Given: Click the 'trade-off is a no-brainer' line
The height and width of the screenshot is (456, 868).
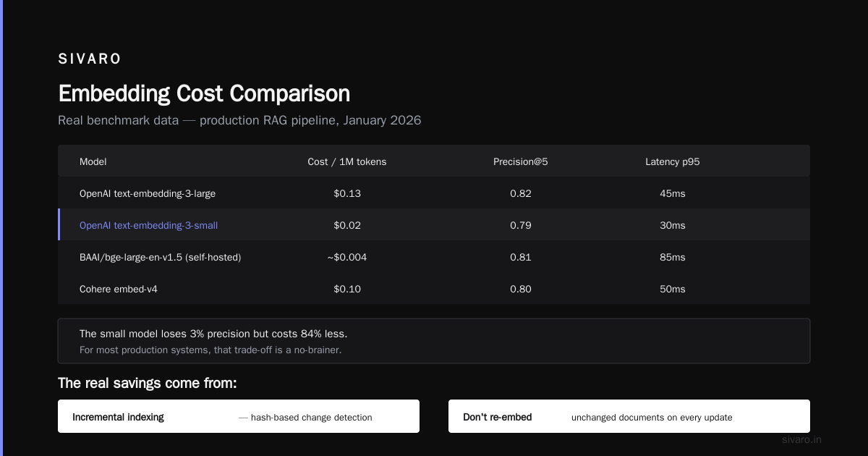Looking at the screenshot, I should pos(210,350).
